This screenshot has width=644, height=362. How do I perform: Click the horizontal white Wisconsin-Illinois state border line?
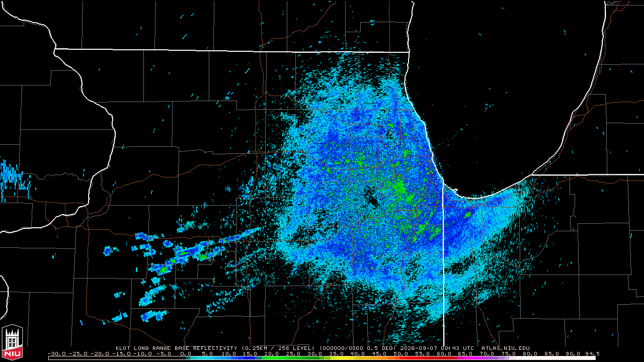point(231,50)
